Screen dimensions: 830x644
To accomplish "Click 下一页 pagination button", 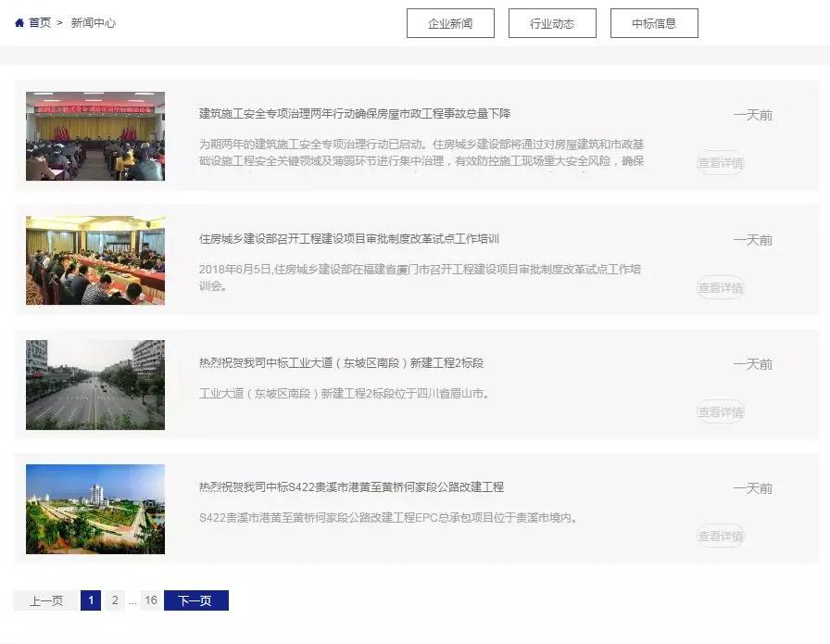I will (x=196, y=600).
